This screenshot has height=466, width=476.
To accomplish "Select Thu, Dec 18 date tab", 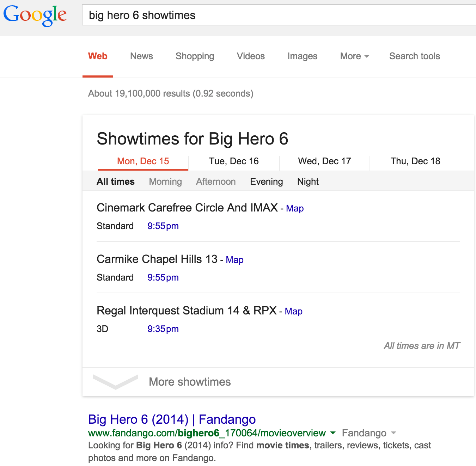I will tap(415, 161).
